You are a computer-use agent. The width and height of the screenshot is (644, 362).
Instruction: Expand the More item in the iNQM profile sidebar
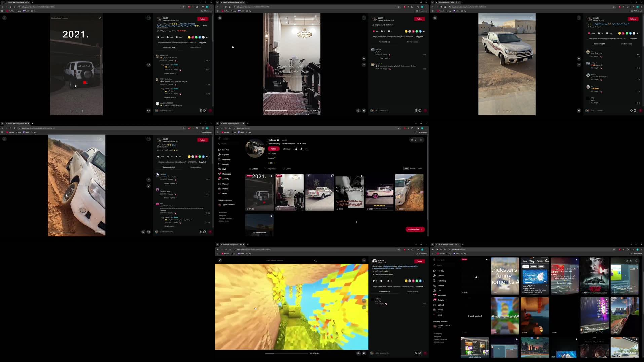click(438, 315)
